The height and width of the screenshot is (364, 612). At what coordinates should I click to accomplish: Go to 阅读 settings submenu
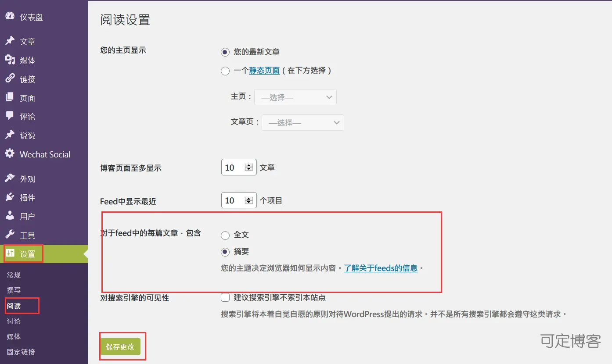14,306
